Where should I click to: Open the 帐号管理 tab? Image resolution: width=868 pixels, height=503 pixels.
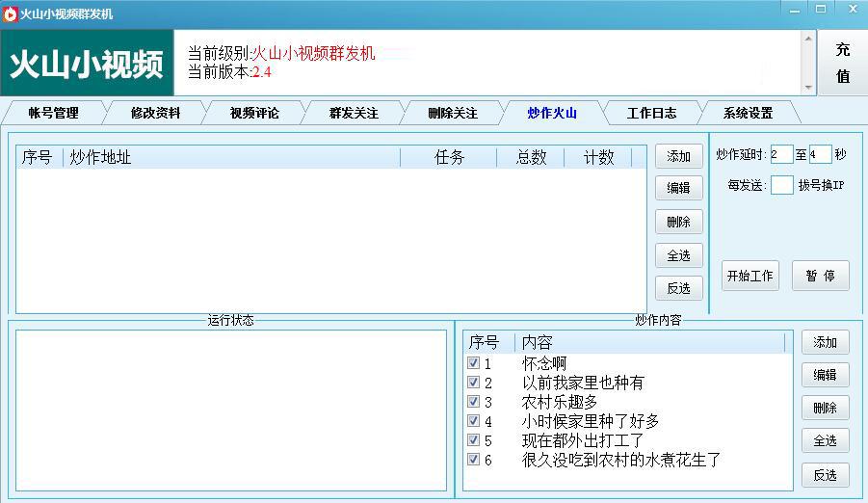(54, 113)
